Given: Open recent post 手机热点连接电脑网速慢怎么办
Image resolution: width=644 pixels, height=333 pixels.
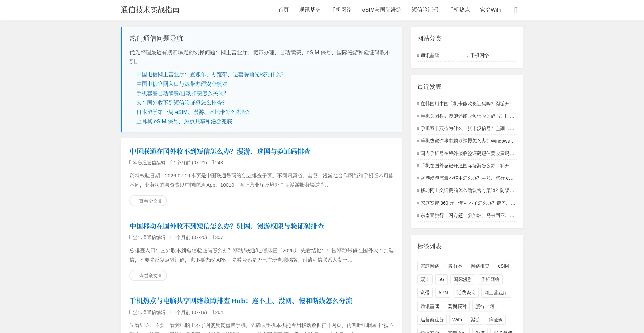Looking at the screenshot, I should 467,141.
